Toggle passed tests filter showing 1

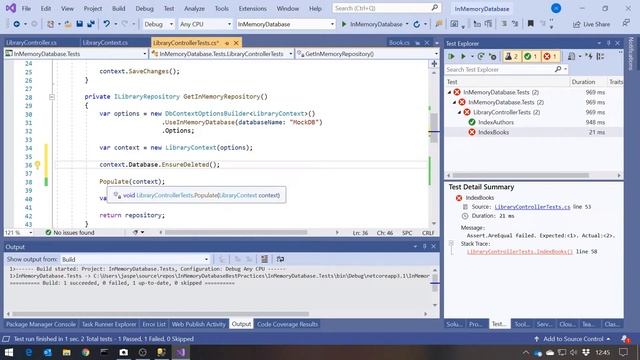coord(531,56)
